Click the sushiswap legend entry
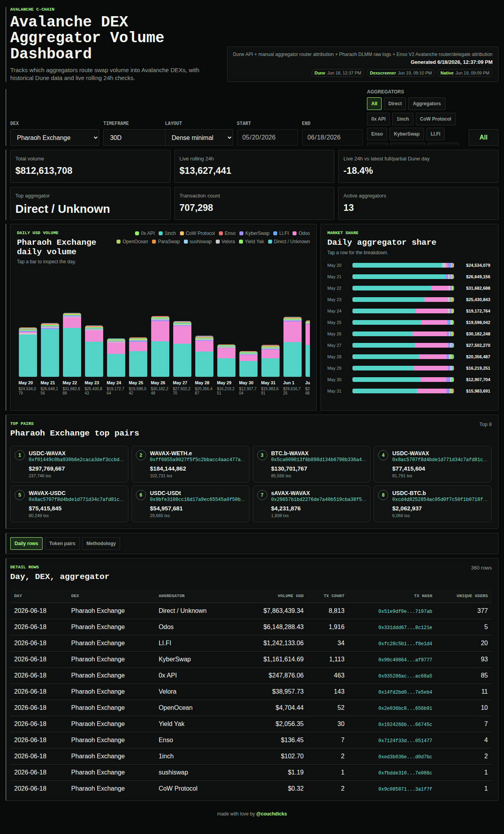This screenshot has width=504, height=834. [x=198, y=242]
